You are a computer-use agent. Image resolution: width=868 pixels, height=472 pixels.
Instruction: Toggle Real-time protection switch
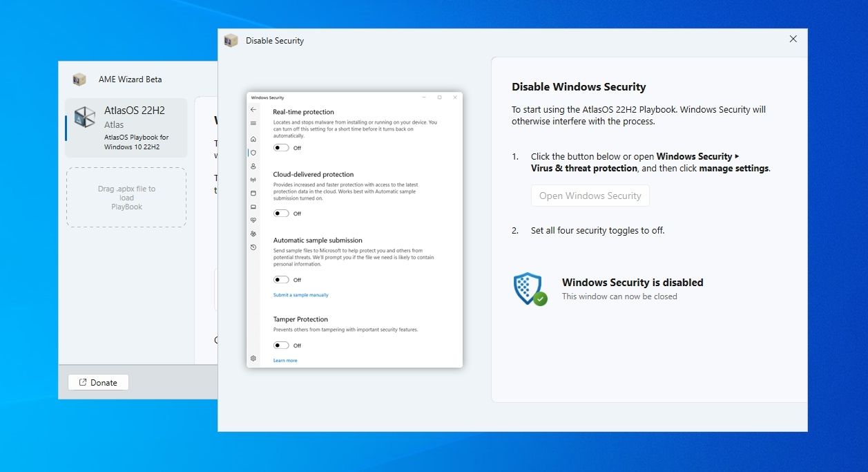tap(281, 148)
